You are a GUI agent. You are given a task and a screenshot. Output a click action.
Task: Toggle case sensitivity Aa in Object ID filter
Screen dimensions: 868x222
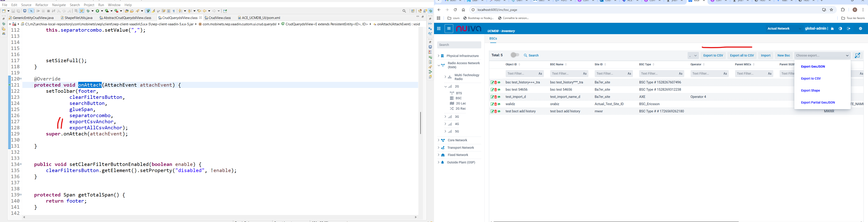pyautogui.click(x=540, y=74)
